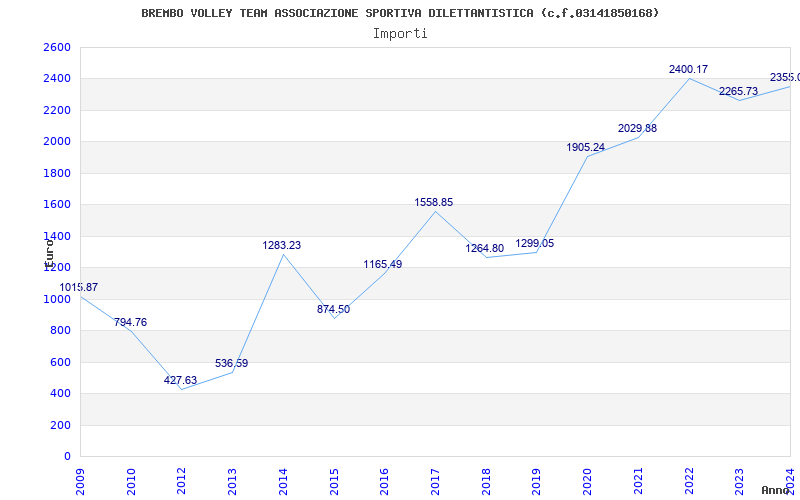Click y-axis value 600
Screen dimensions: 800x500
pyautogui.click(x=60, y=362)
